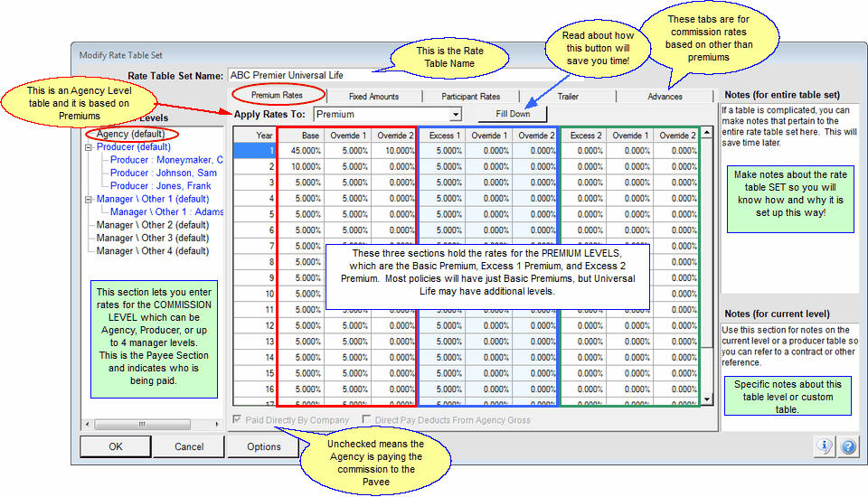This screenshot has width=868, height=497.
Task: Open the Options button
Action: (263, 446)
